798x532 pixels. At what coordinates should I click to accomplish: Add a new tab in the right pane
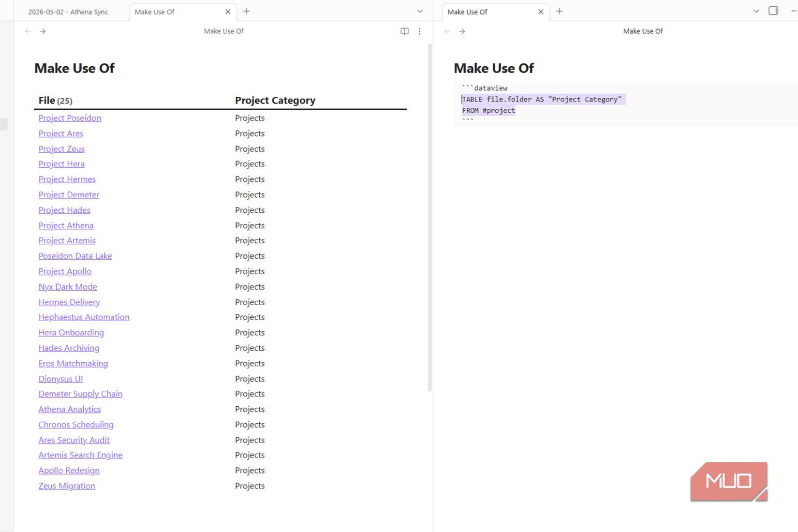(x=560, y=11)
